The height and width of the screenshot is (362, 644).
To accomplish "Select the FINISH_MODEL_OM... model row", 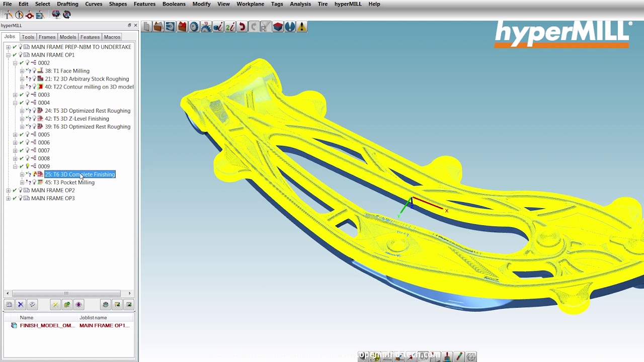I will [69, 326].
